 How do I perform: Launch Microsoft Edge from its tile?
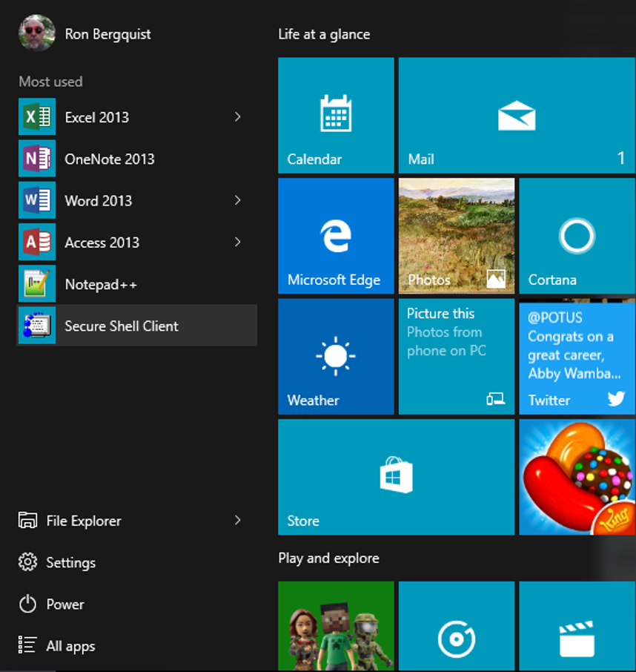point(336,236)
